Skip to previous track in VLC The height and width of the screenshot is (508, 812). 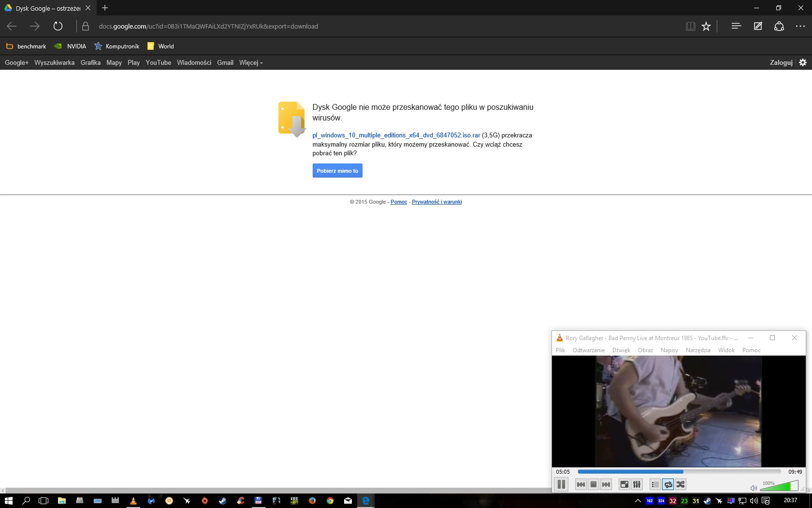pyautogui.click(x=581, y=484)
